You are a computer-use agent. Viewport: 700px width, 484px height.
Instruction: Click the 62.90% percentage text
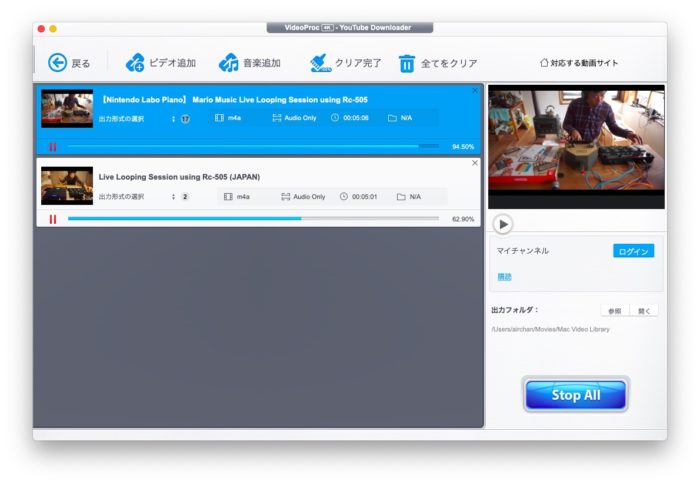(463, 219)
